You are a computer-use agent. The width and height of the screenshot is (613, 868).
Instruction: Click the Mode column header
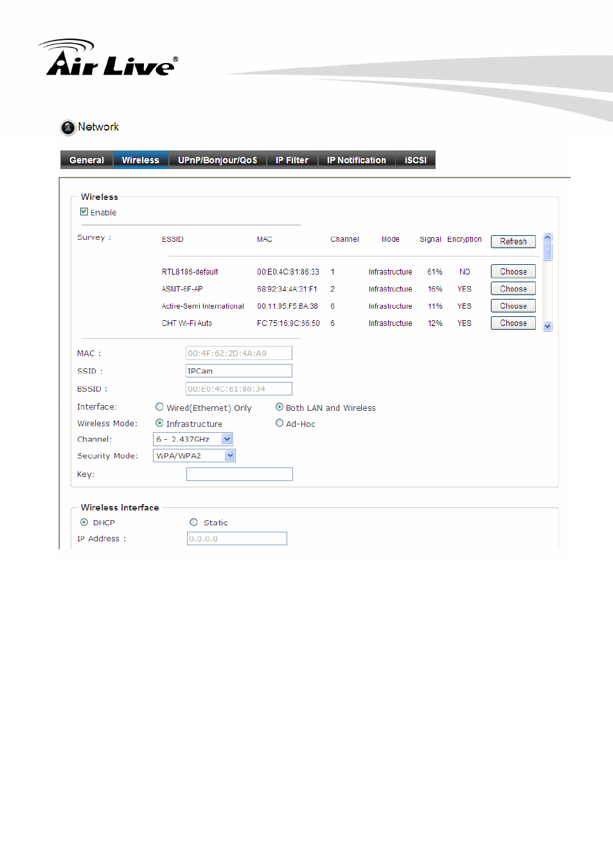pos(391,239)
